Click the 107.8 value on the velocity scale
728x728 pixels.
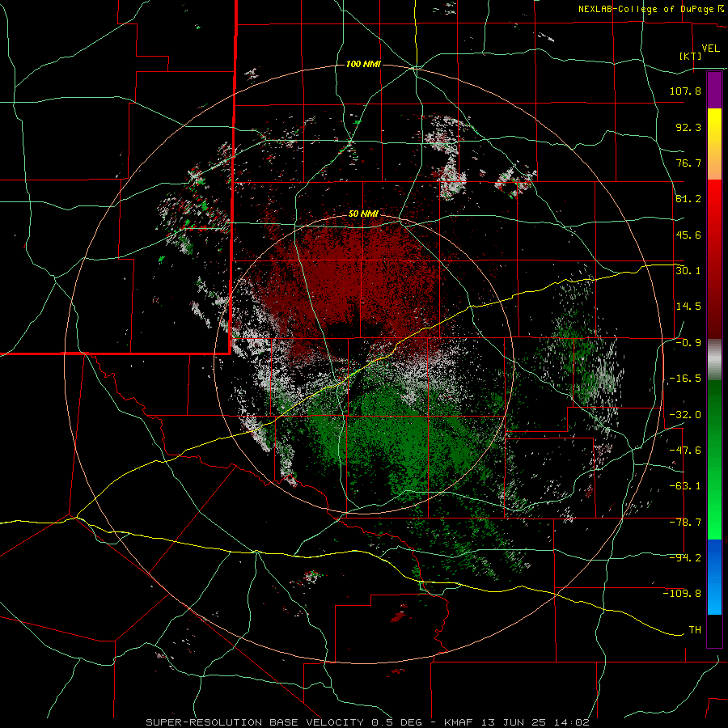pyautogui.click(x=685, y=91)
